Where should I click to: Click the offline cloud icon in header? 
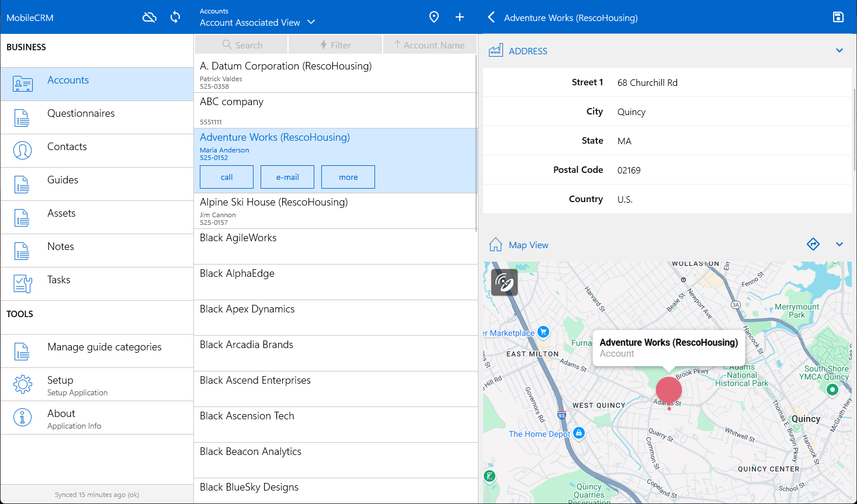click(150, 18)
